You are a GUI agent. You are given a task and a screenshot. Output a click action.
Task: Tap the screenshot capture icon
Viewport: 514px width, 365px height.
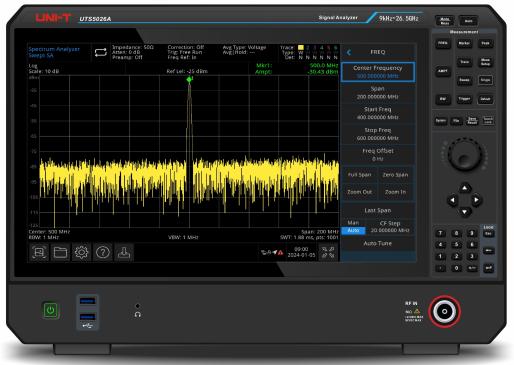point(39,252)
